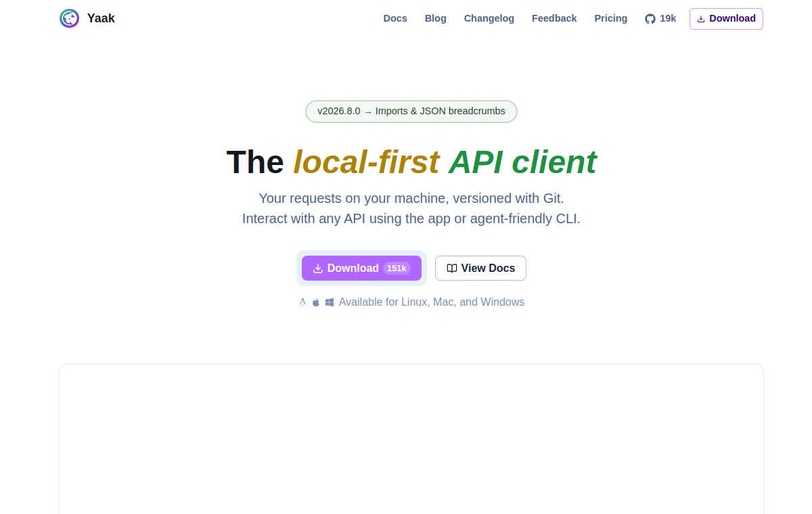Click the Yaak brand name text
812x514 pixels.
[x=101, y=18]
